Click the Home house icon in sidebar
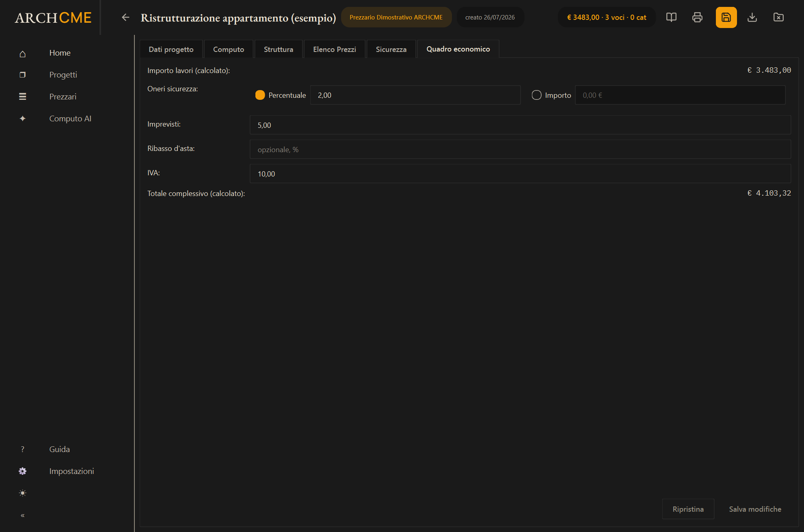The width and height of the screenshot is (804, 532). [23, 53]
